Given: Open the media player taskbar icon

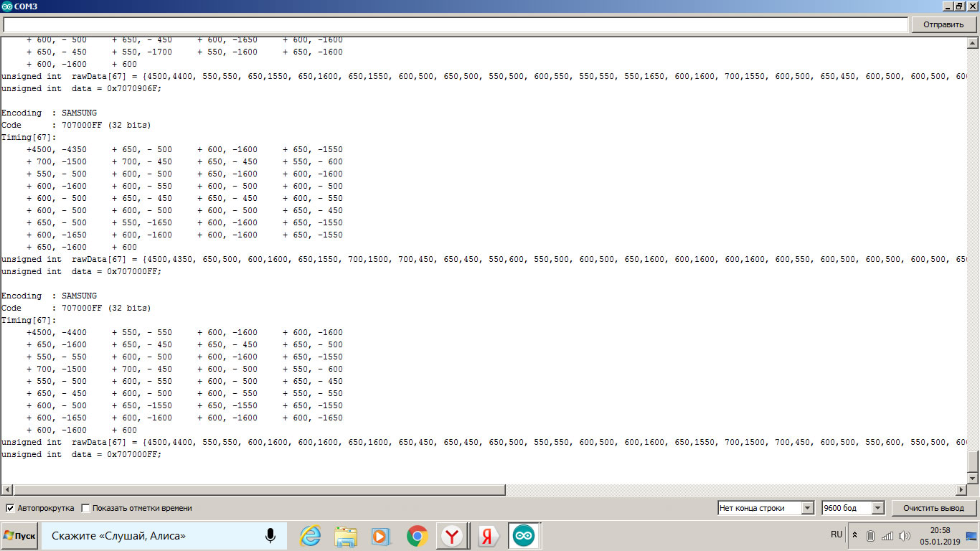Looking at the screenshot, I should pyautogui.click(x=380, y=536).
